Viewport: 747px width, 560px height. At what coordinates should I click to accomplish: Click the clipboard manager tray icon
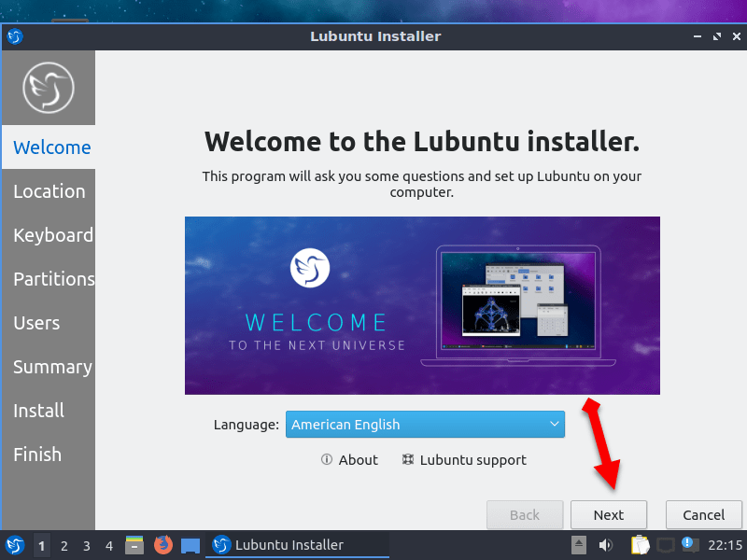pyautogui.click(x=640, y=545)
